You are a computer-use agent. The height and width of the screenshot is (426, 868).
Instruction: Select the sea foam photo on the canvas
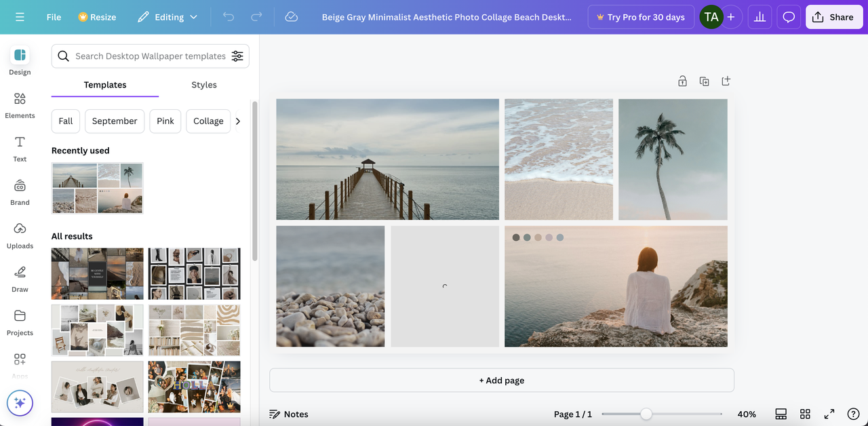point(559,159)
